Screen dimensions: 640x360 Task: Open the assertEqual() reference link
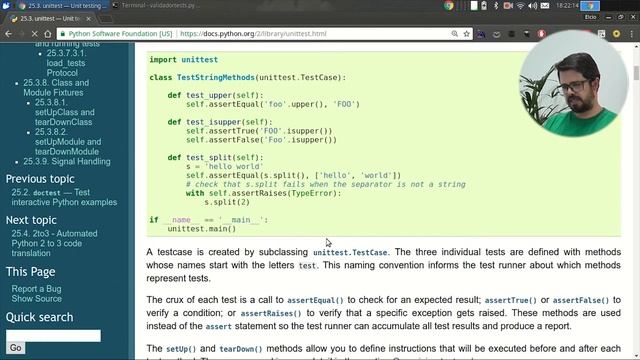tap(315, 300)
